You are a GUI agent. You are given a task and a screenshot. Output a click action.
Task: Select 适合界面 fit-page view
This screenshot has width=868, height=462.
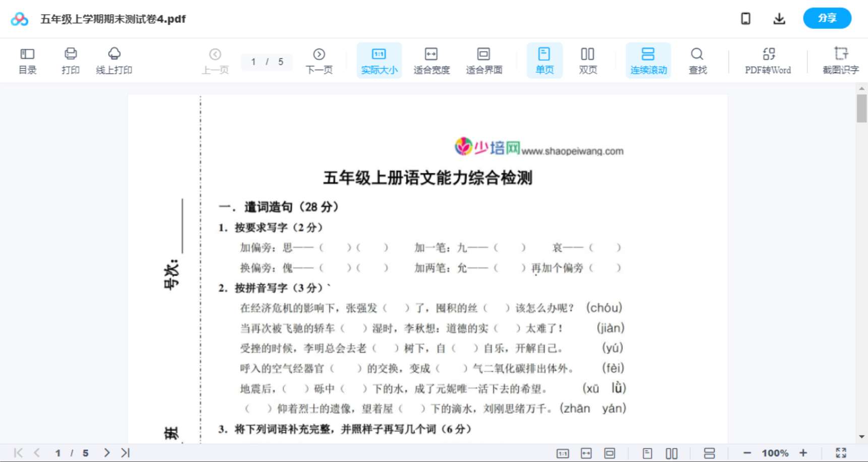[484, 60]
